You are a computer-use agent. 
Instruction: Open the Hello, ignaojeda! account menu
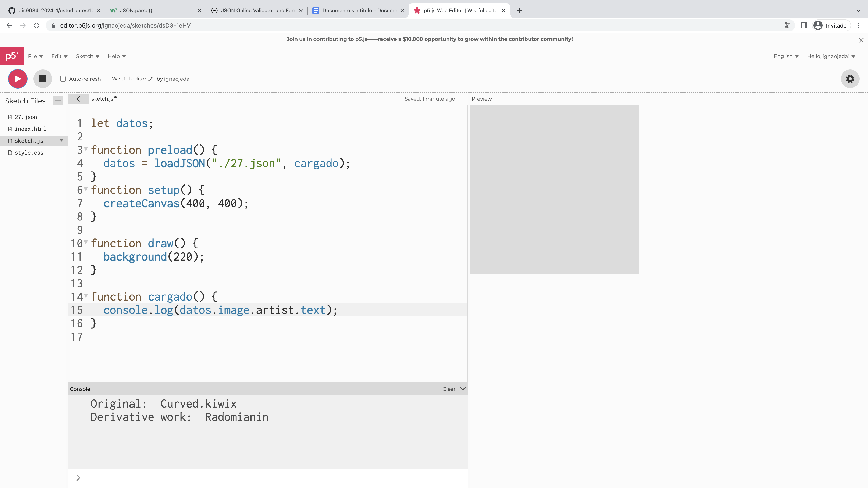pos(831,56)
